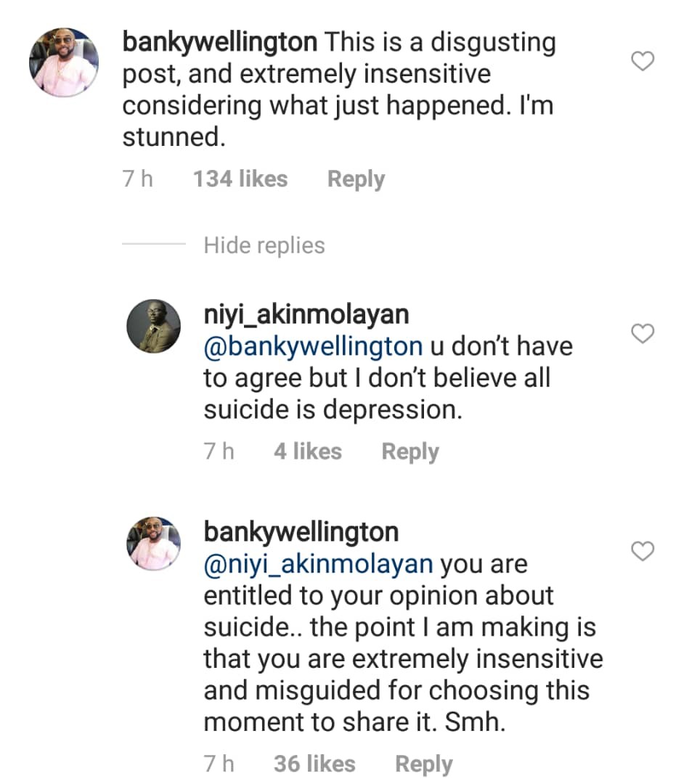Image resolution: width=697 pixels, height=784 pixels.
Task: Collapse the thread with Hide replies
Action: click(x=264, y=245)
